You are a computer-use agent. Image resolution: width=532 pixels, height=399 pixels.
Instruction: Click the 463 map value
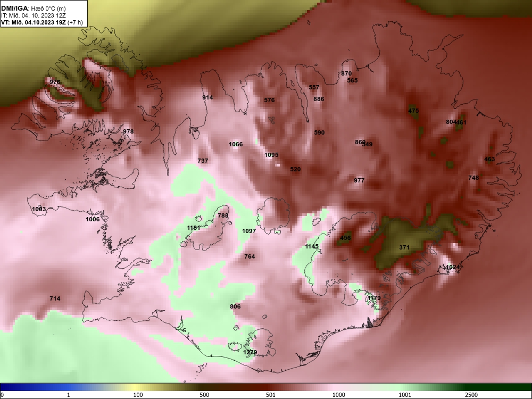489,160
